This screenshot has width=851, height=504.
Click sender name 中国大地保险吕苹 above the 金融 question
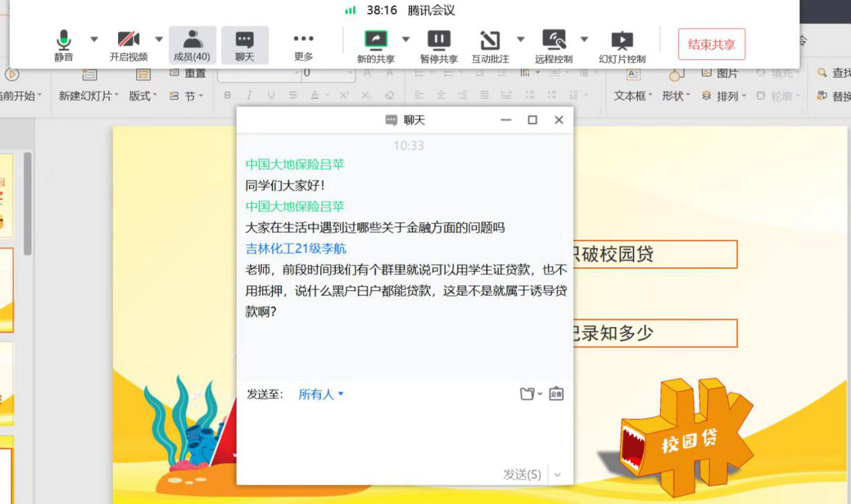coord(295,206)
